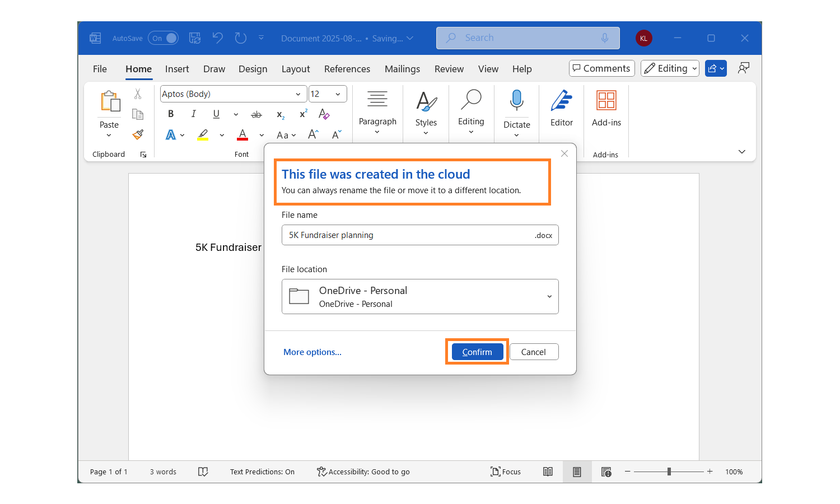Apply superscript formatting
Screen dimensions: 840x504
pyautogui.click(x=302, y=114)
